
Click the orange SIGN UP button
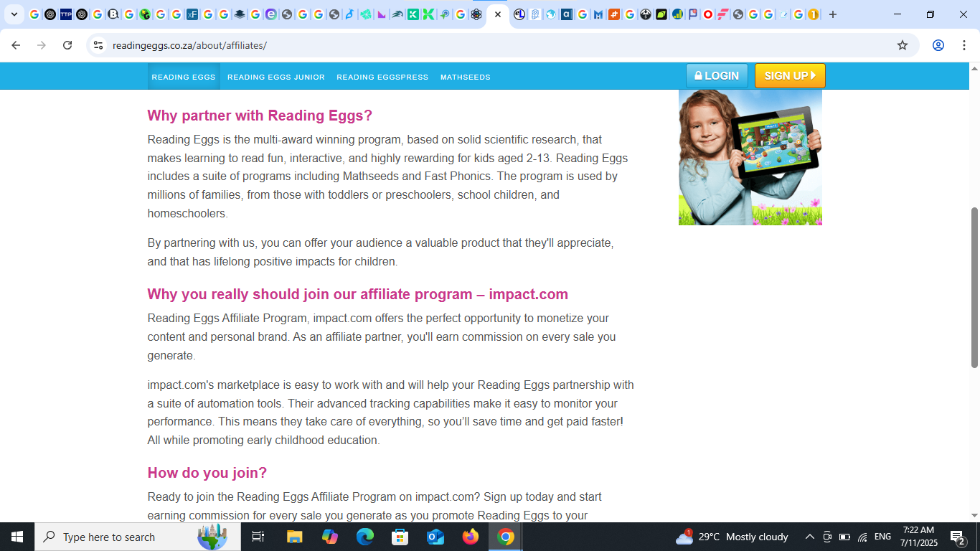[790, 75]
